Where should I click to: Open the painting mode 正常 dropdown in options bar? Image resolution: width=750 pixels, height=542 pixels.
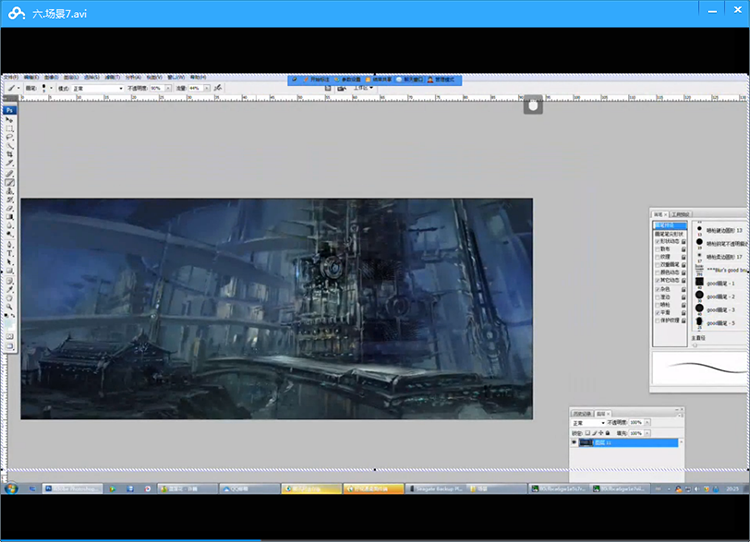pyautogui.click(x=98, y=88)
